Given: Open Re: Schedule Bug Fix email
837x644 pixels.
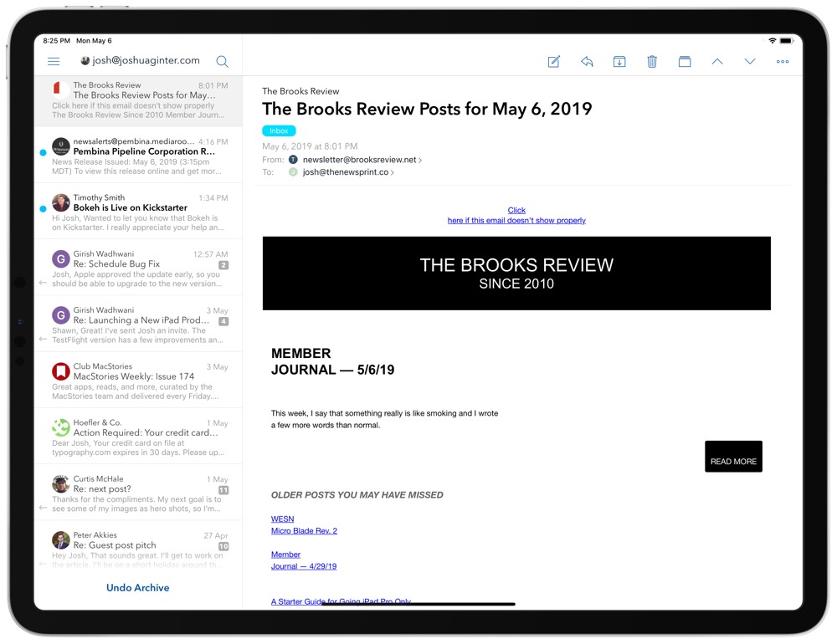Looking at the screenshot, I should click(x=138, y=268).
